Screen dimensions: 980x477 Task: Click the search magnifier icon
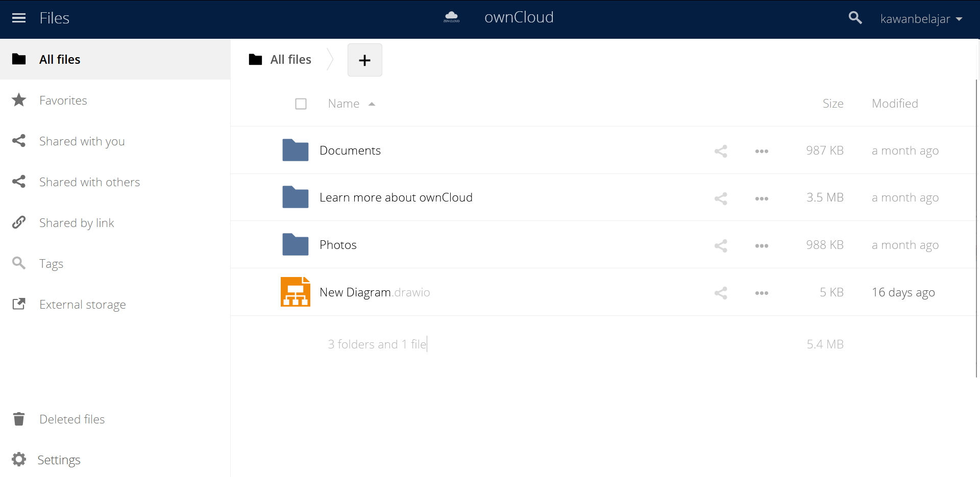(855, 18)
